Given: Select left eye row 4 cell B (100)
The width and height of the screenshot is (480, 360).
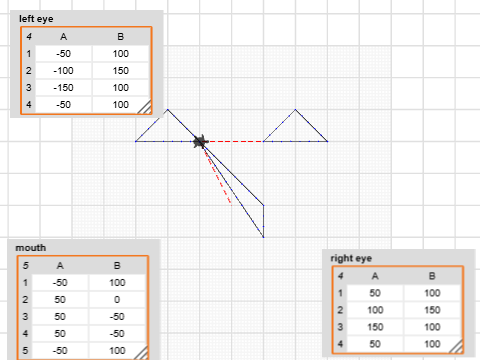Looking at the screenshot, I should (121, 105).
